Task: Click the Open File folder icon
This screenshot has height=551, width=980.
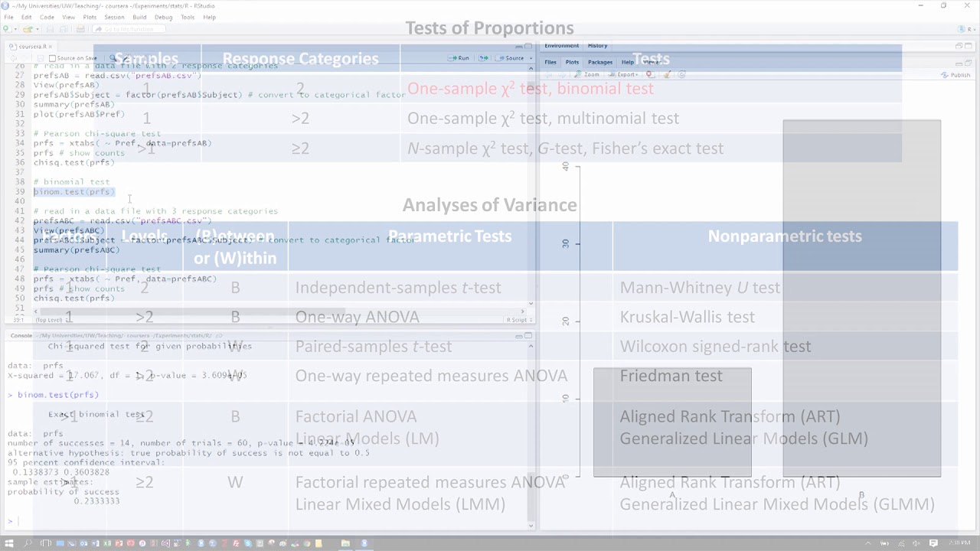Action: (28, 29)
